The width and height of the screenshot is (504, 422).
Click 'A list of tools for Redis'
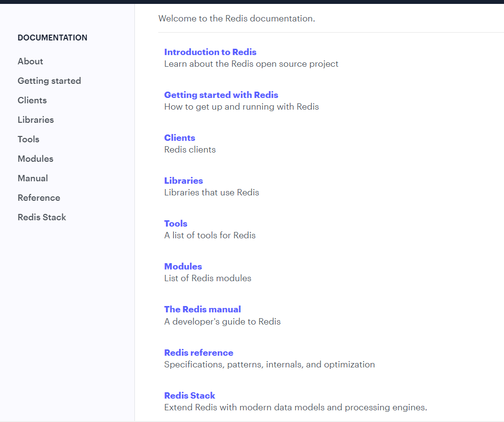210,235
